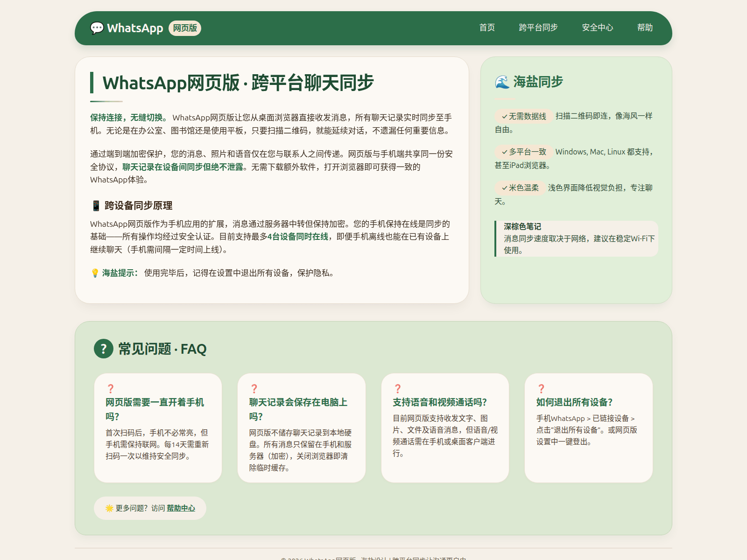Click the lightbulb icon before 海盐提示

click(x=95, y=273)
